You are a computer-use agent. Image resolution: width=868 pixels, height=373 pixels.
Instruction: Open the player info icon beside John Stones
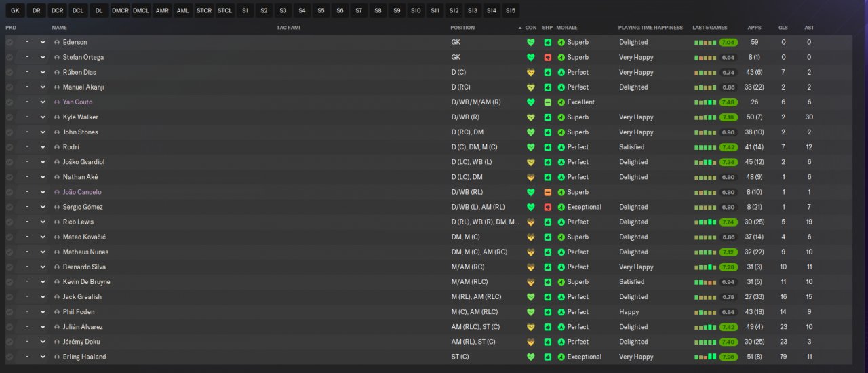pyautogui.click(x=57, y=132)
